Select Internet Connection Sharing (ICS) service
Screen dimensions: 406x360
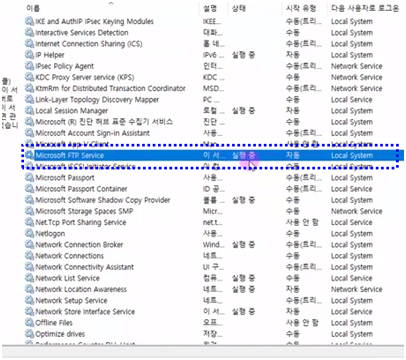tap(89, 44)
